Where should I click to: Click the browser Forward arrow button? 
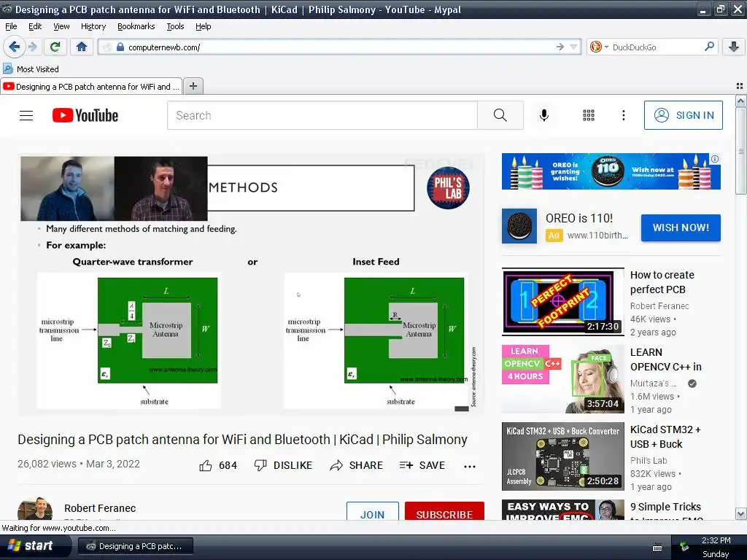[32, 47]
